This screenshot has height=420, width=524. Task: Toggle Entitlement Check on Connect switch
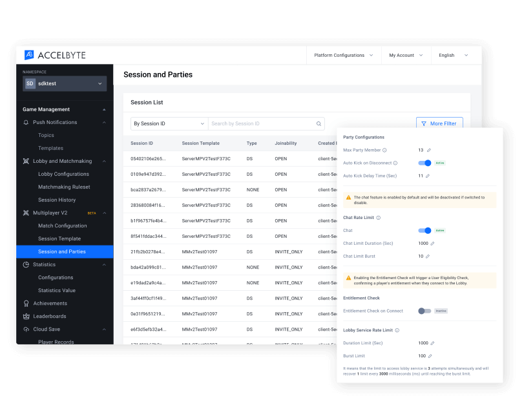tap(424, 311)
